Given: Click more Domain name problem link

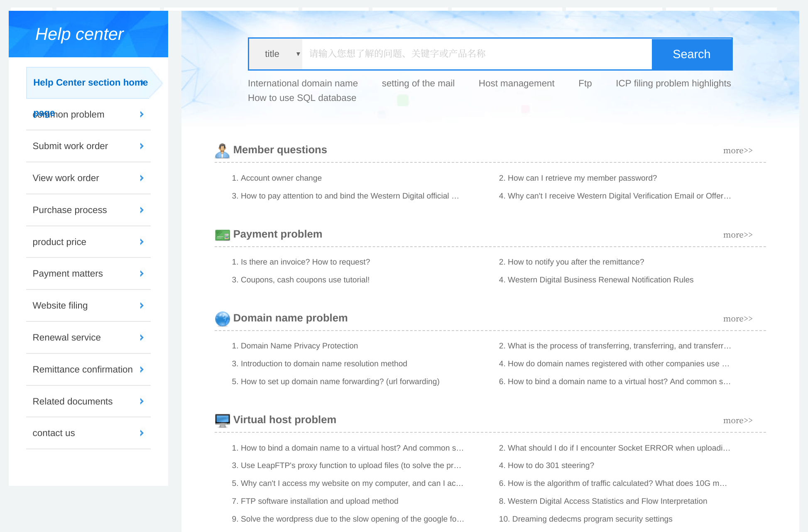Looking at the screenshot, I should point(739,319).
